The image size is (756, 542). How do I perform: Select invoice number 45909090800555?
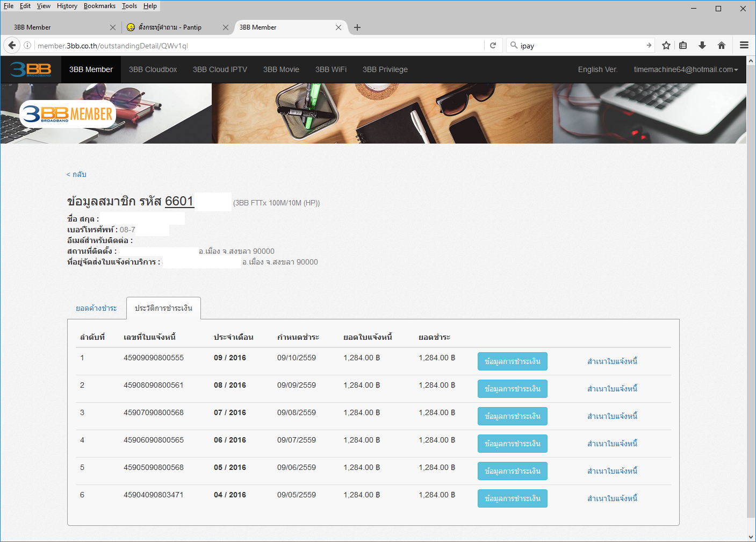click(154, 358)
